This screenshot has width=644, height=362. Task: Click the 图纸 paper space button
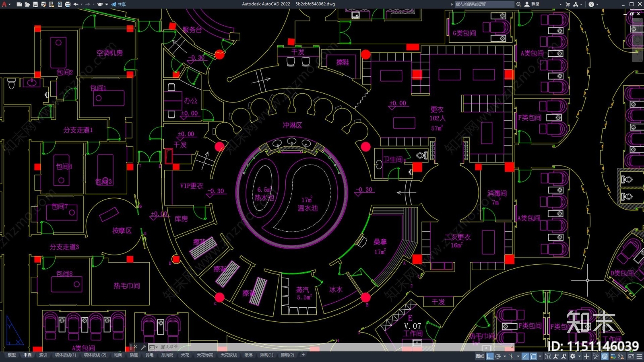(x=480, y=356)
